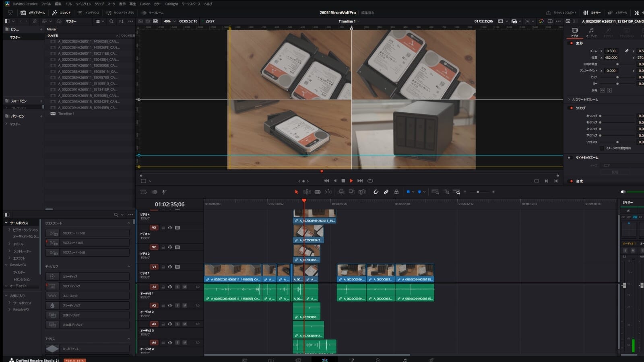The height and width of the screenshot is (362, 644).
Task: Toggle clip linking chain icon
Action: [x=386, y=192]
